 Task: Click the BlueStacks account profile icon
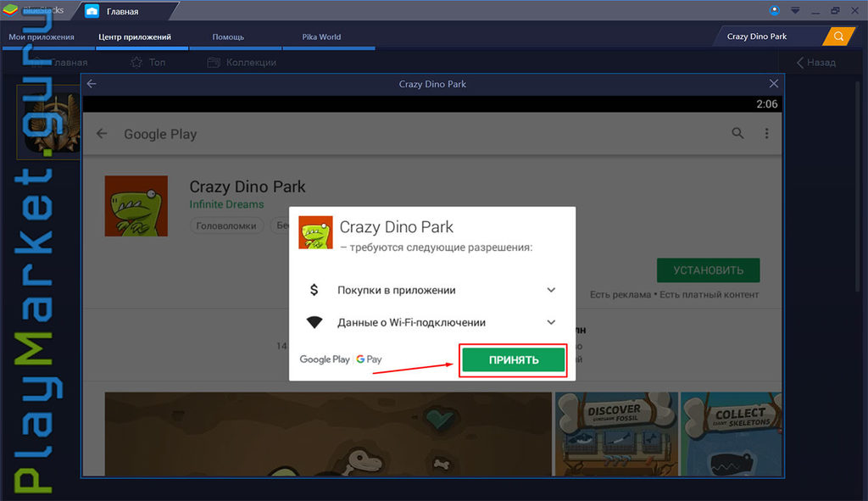pos(775,10)
